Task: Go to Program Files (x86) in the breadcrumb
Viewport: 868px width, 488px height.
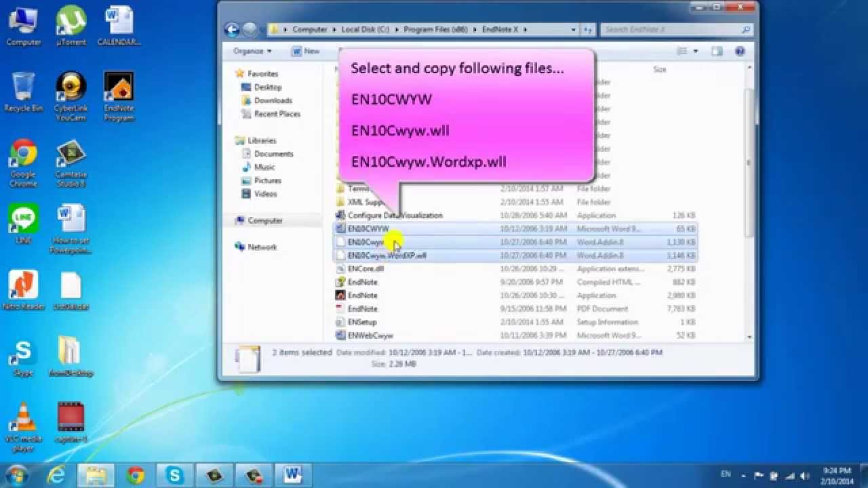Action: 435,29
